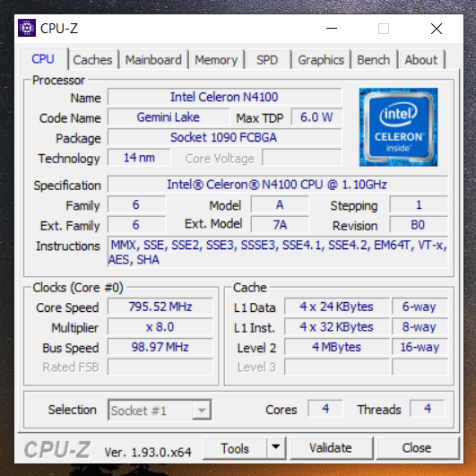
Task: Expand the Socket #1 selection combo box
Action: [x=160, y=411]
